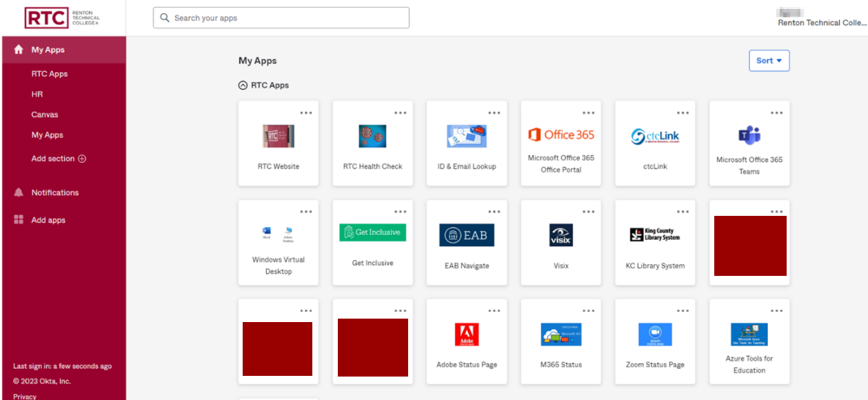Click the Add apps grid icon

pos(19,220)
